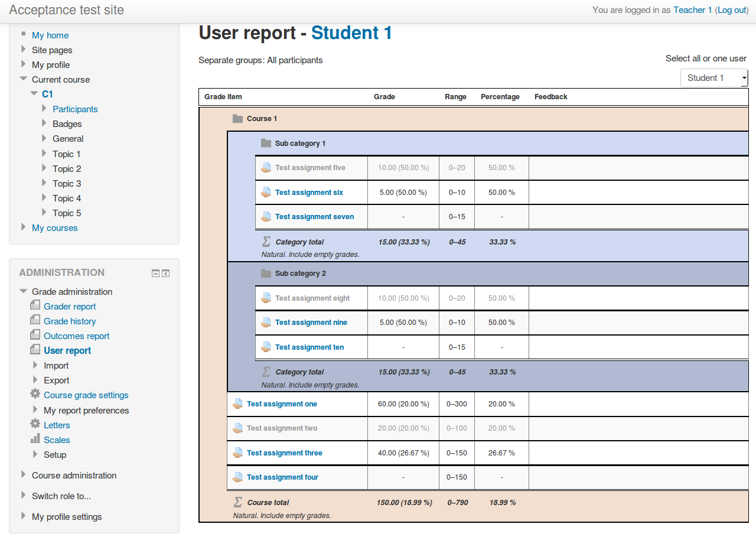Click assignment icon beside Test assignment ten

(266, 347)
